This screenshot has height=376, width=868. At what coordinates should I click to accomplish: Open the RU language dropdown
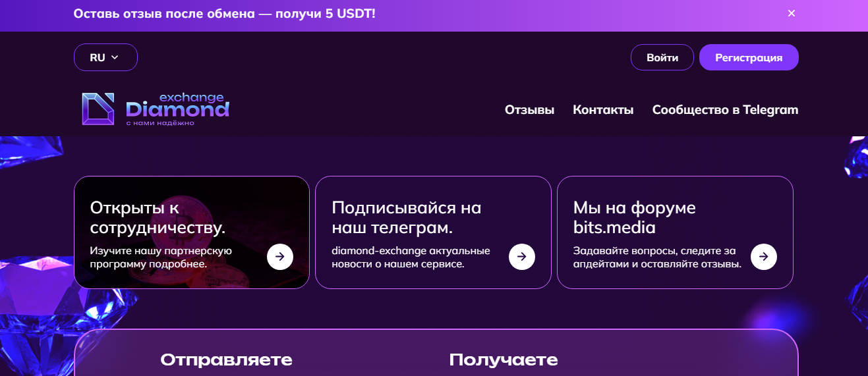[105, 57]
